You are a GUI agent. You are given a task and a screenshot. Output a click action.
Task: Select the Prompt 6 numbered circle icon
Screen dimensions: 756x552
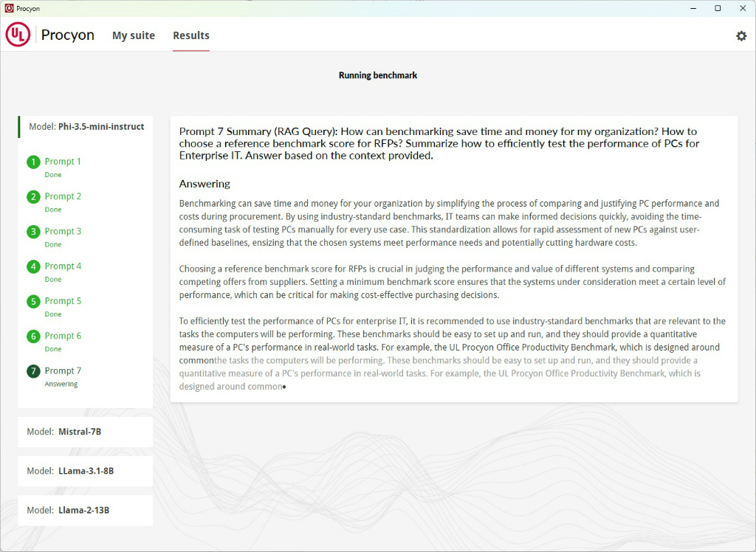pos(33,336)
